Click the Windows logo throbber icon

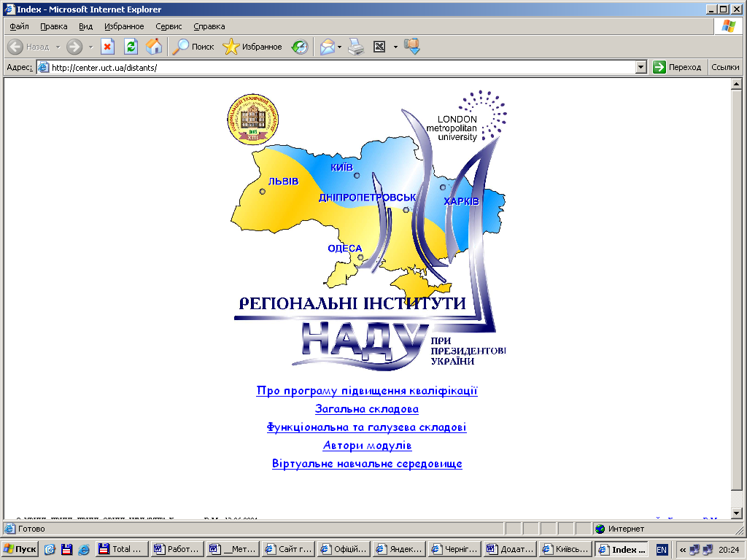(x=729, y=26)
